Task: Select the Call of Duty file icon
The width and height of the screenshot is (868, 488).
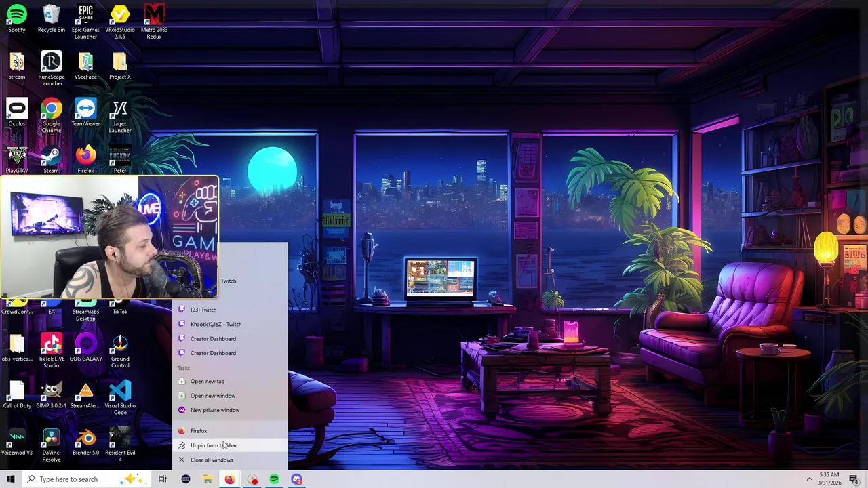Action: click(17, 394)
